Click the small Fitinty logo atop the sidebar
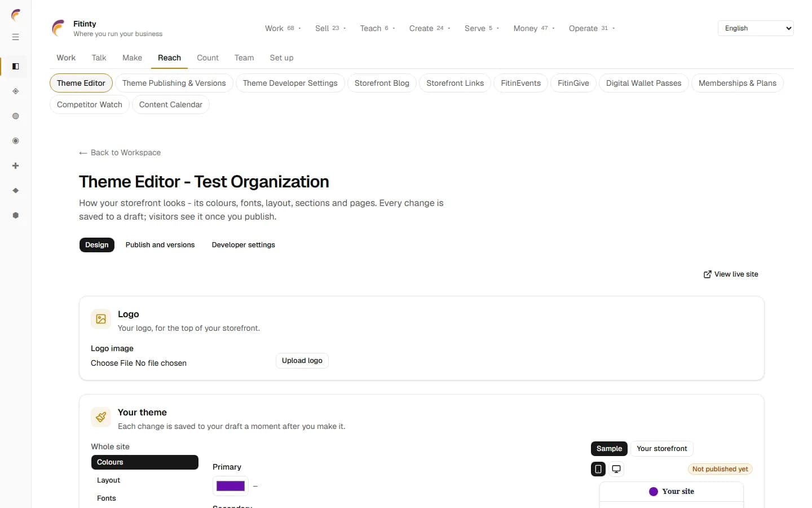The height and width of the screenshot is (508, 812). click(16, 15)
